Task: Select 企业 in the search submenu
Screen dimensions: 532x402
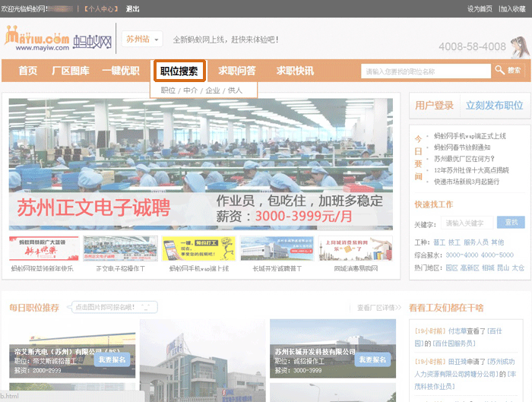Action: [x=213, y=90]
